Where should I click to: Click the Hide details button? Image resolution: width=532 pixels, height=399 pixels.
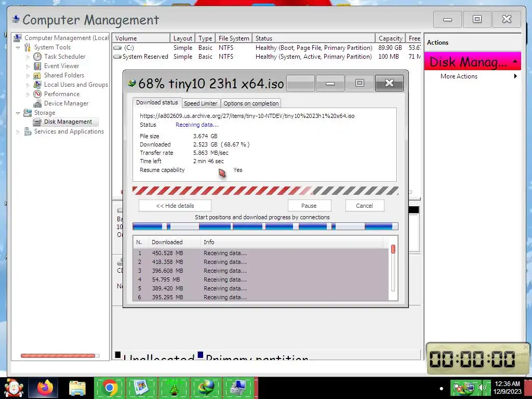[175, 206]
